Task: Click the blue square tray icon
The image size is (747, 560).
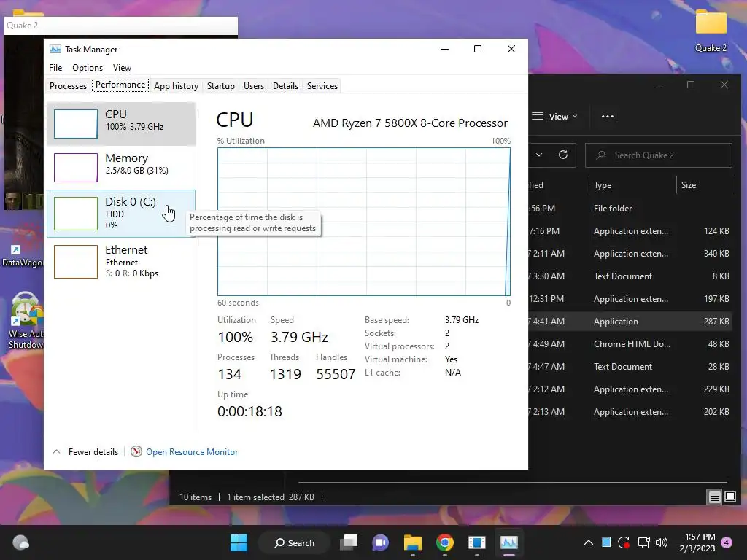Action: coord(606,542)
